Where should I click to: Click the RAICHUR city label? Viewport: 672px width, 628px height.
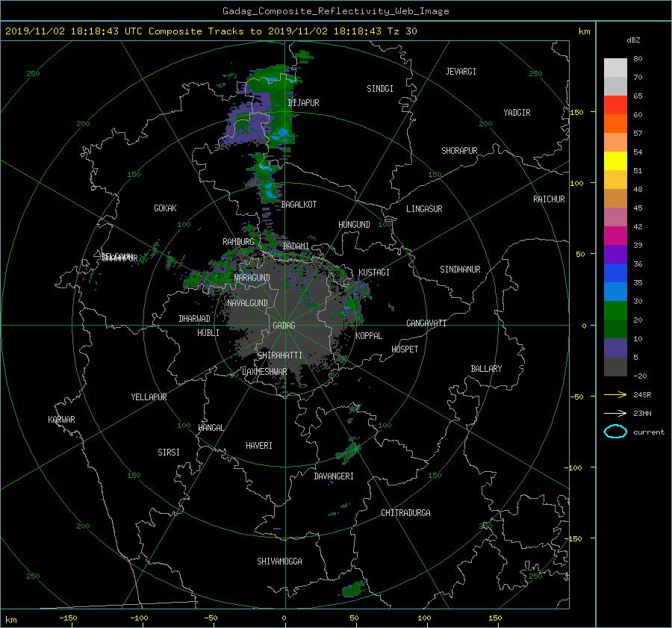tap(549, 199)
